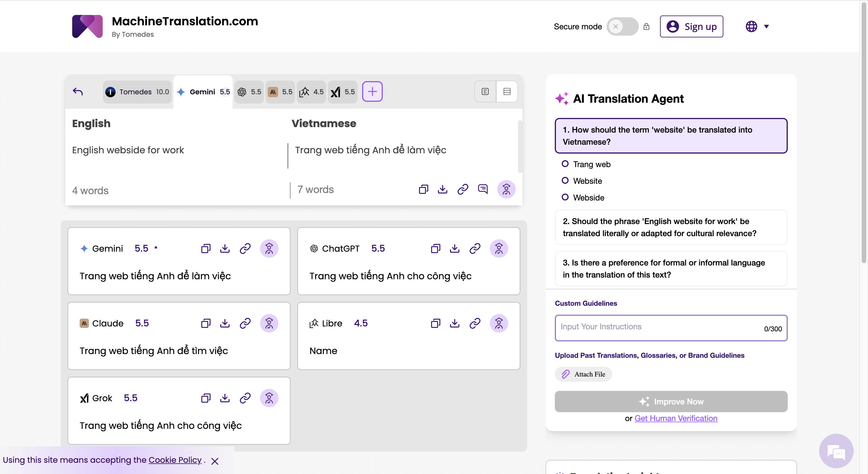Download the main Vietnamese translation
This screenshot has width=868, height=474.
tap(442, 189)
